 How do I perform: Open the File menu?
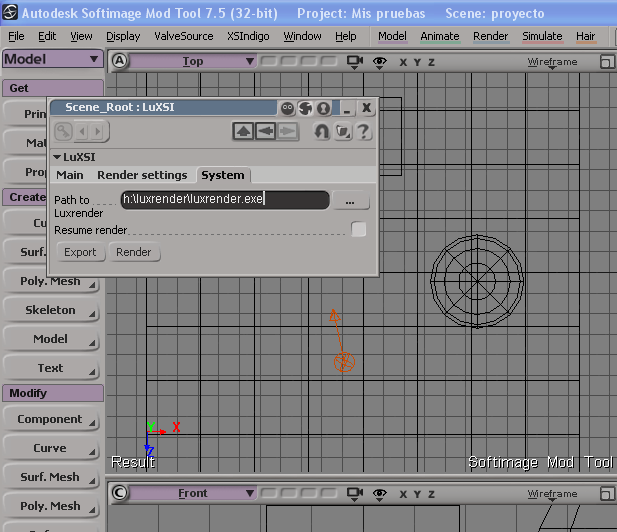coord(16,36)
